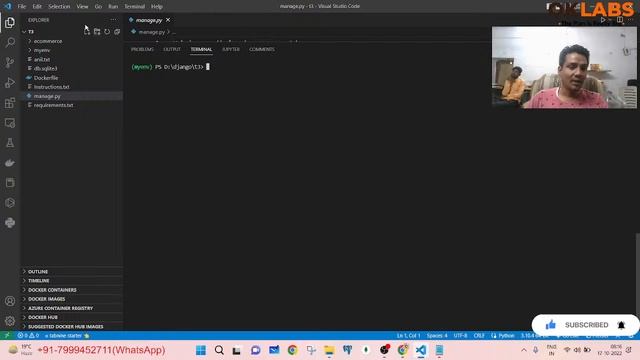The height and width of the screenshot is (360, 640).
Task: Open taskbar Search magnifier
Action: (x=219, y=350)
